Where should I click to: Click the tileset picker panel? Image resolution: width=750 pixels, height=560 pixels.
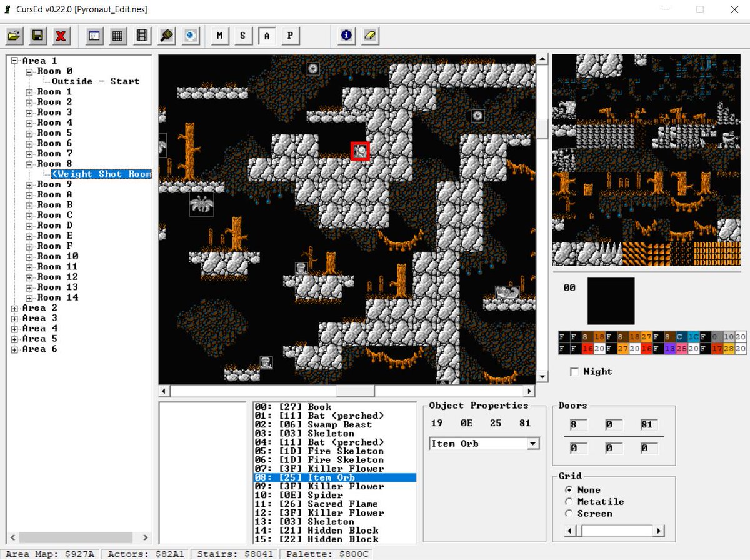click(x=646, y=160)
